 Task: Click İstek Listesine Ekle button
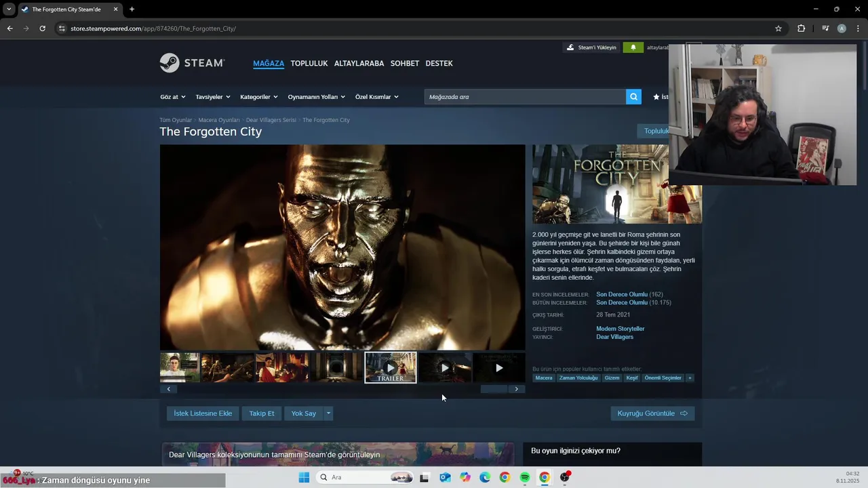point(203,413)
